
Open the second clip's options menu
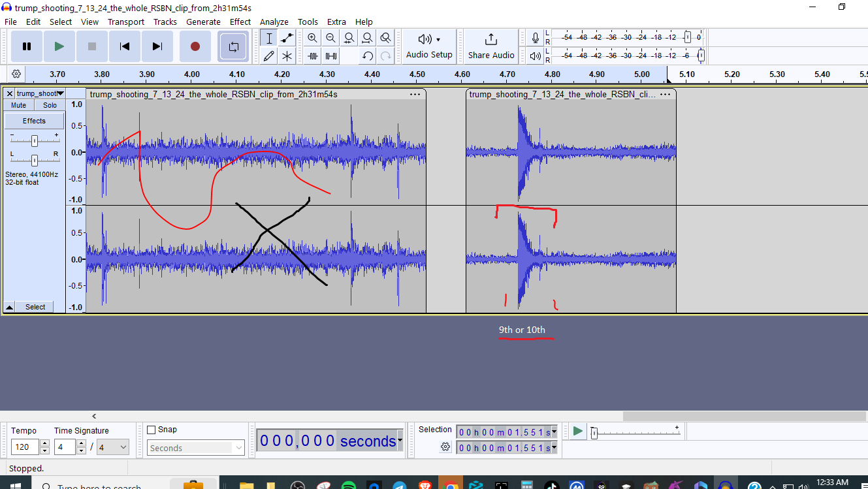pos(666,95)
